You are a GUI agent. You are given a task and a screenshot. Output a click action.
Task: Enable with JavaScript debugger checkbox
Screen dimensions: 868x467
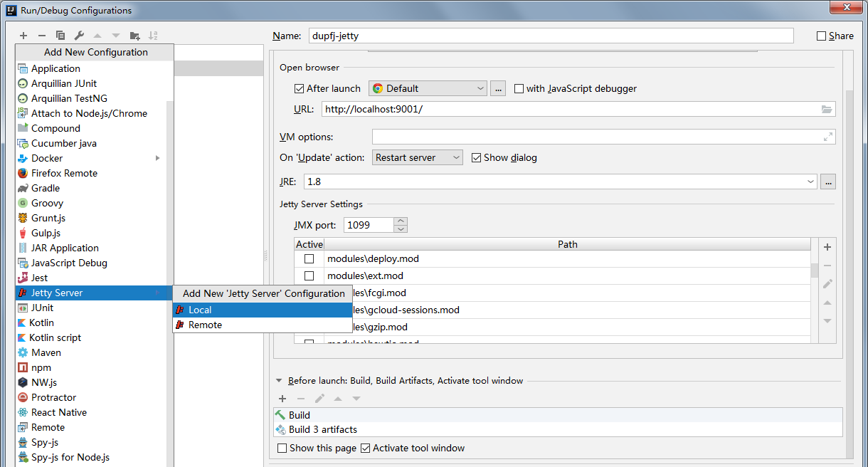click(x=519, y=88)
